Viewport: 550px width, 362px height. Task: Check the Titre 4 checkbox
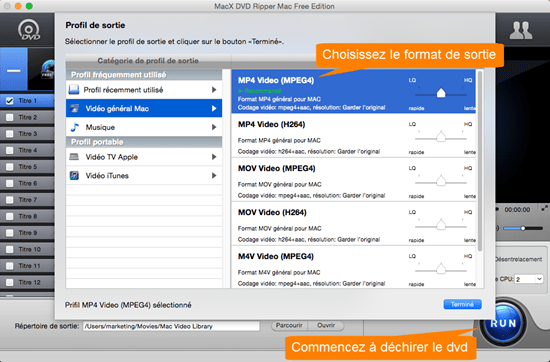[9, 150]
